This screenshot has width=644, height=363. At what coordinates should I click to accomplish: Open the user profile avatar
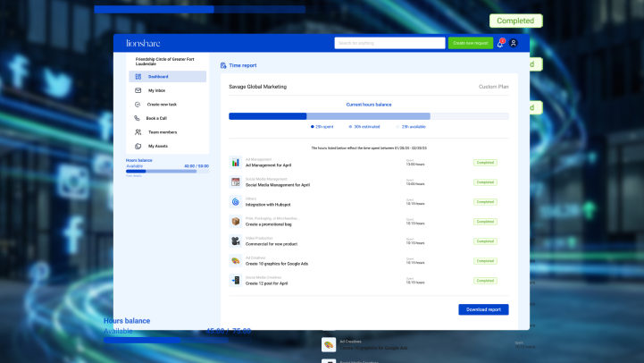(x=513, y=43)
